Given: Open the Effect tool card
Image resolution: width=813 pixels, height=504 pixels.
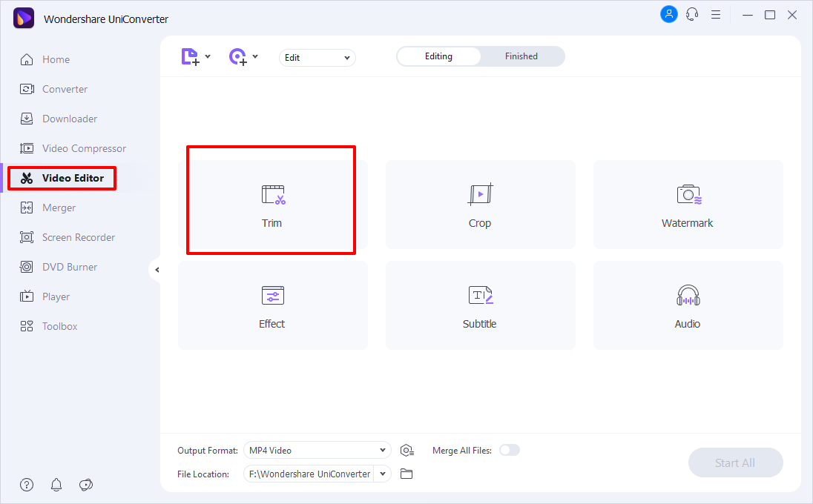Looking at the screenshot, I should coord(273,305).
